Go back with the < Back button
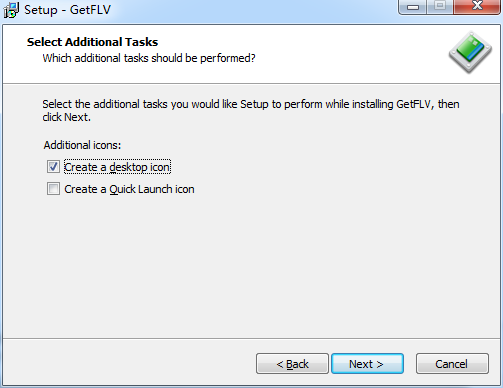The height and width of the screenshot is (388, 503). point(292,364)
